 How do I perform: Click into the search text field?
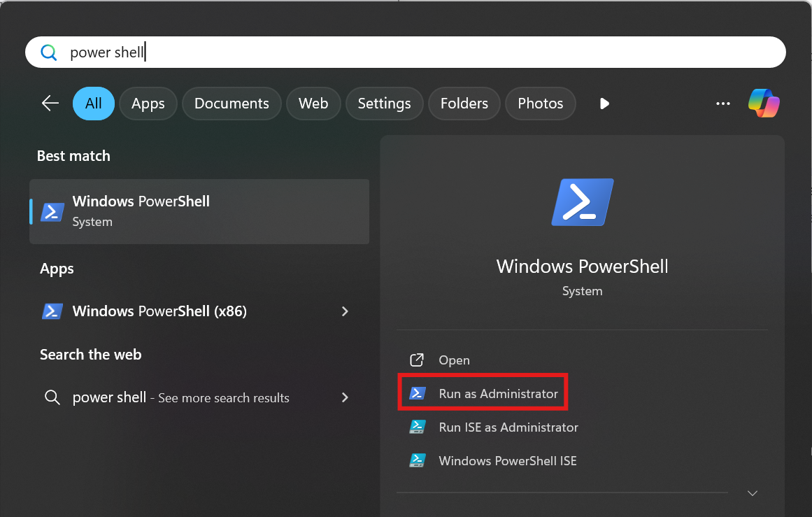point(406,52)
